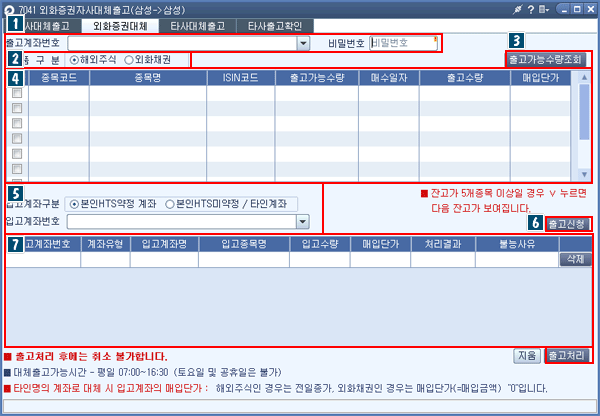Tick the fourth row checkbox in stock table
600x416 pixels.
(17, 139)
